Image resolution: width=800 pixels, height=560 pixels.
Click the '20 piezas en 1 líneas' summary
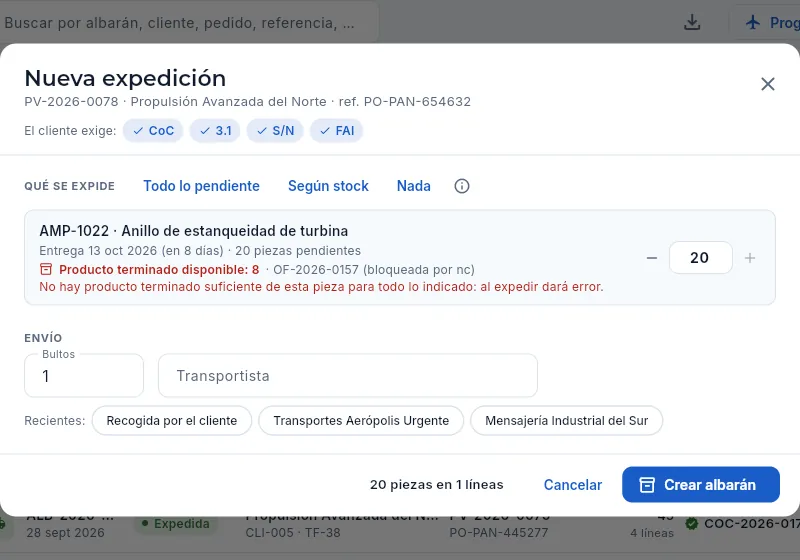(437, 485)
